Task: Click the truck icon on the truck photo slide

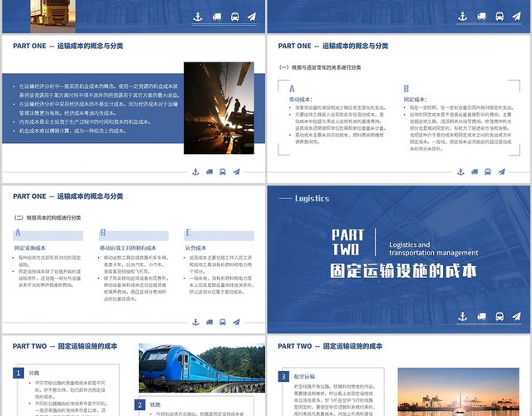Action: (217, 17)
